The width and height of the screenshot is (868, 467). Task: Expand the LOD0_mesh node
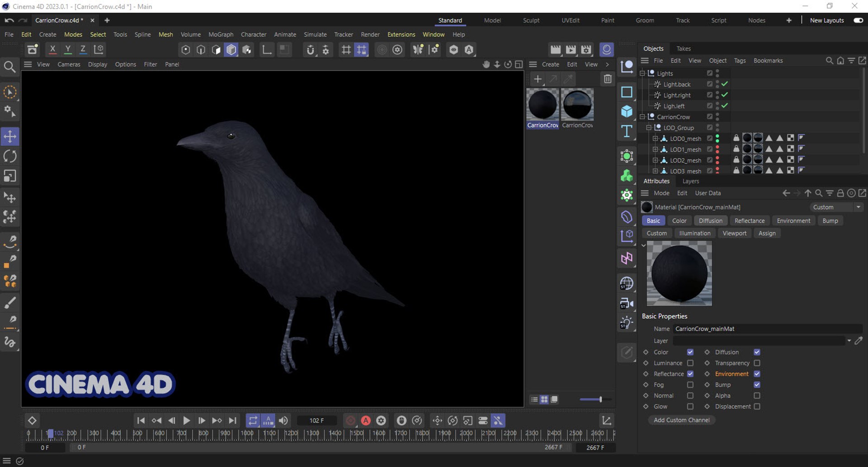655,138
